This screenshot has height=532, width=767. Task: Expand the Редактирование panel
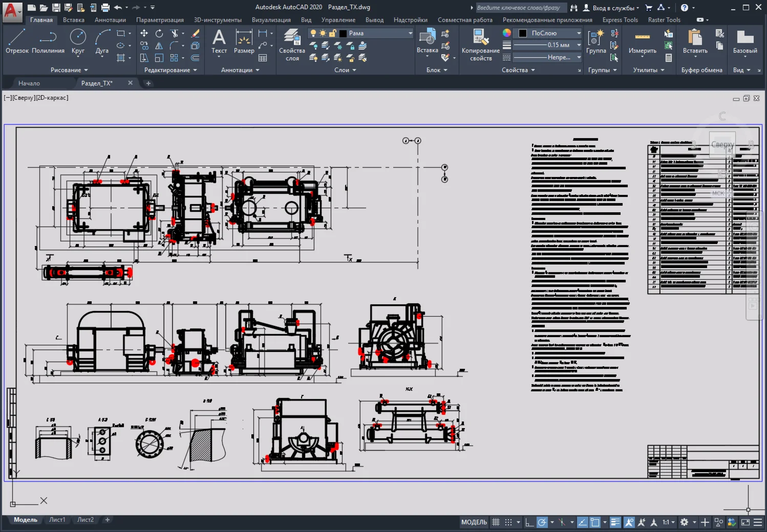click(x=171, y=70)
